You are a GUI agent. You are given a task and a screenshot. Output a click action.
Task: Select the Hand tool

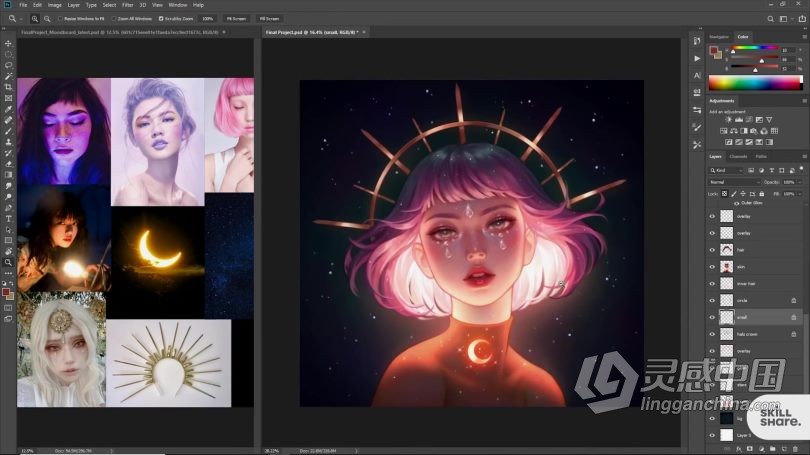click(8, 252)
